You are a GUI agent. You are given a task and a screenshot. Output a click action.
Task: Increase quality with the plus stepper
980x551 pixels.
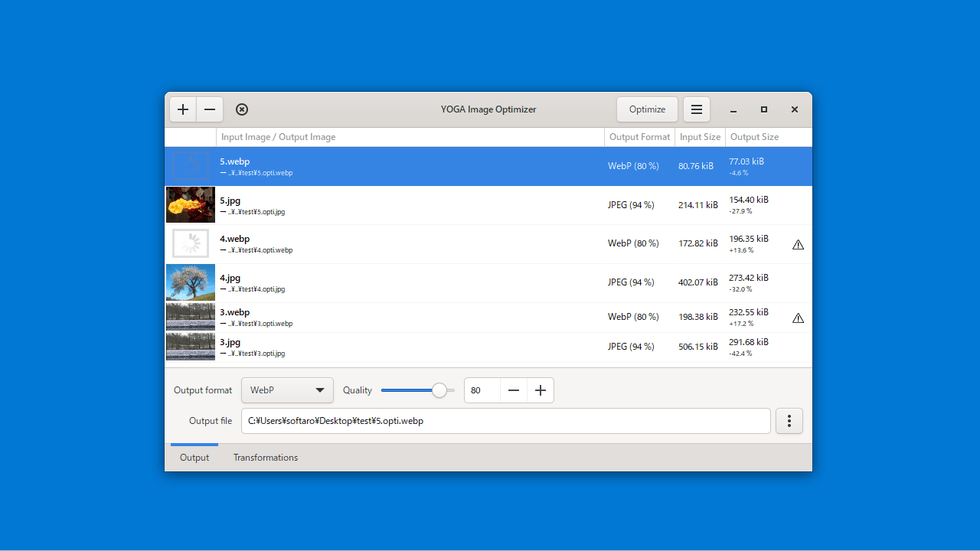point(540,390)
